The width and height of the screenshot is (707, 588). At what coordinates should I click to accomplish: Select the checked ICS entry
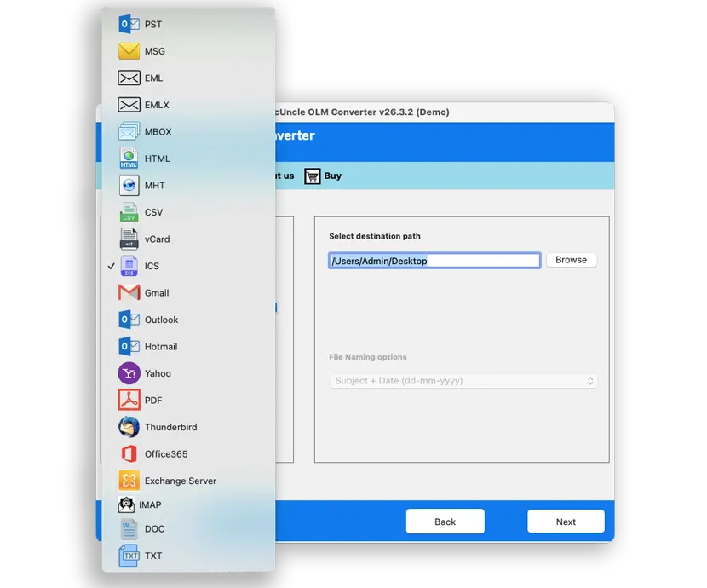(188, 266)
